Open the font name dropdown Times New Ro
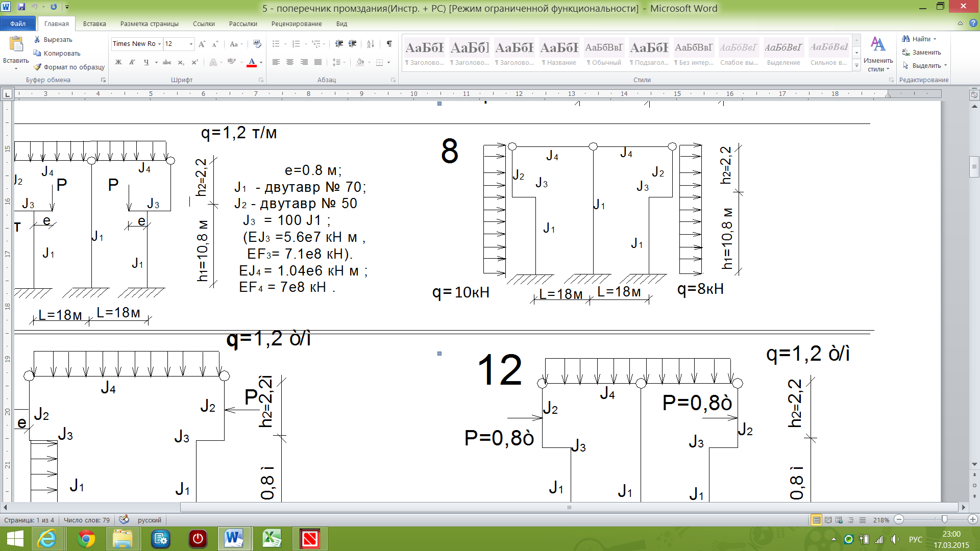 pos(159,44)
